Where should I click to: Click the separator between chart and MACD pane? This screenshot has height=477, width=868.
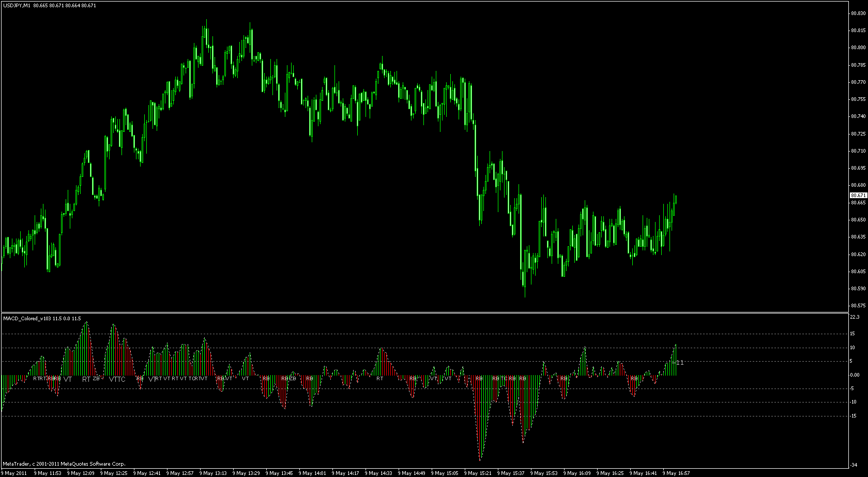click(x=424, y=312)
